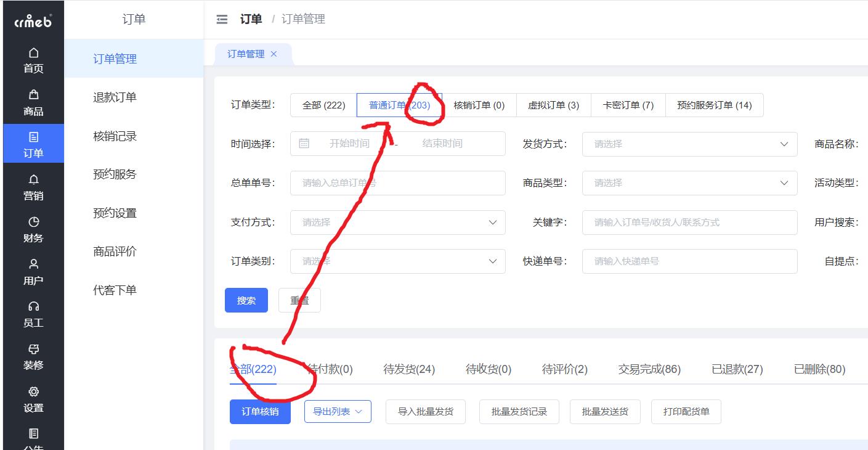Open the 支付方式 select dropdown

tap(397, 223)
